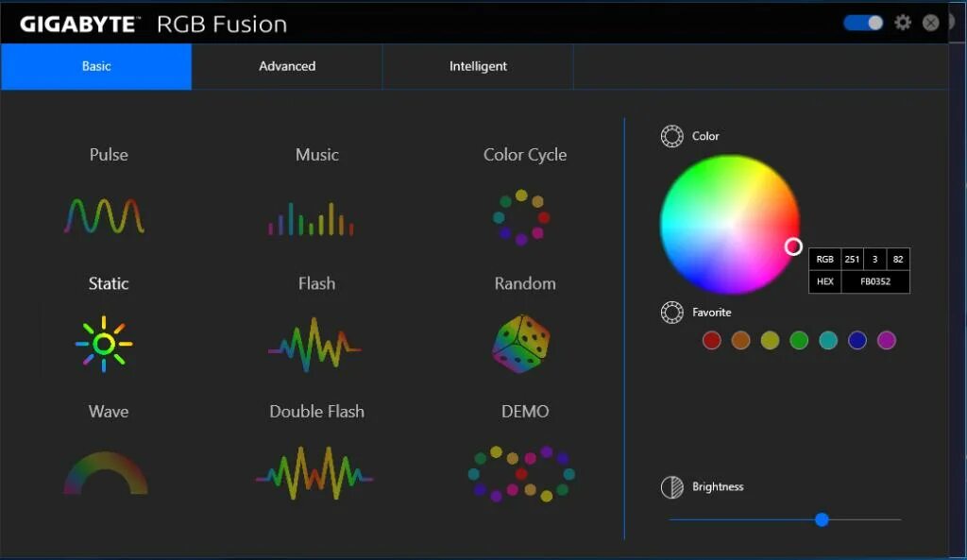Image resolution: width=967 pixels, height=560 pixels.
Task: Click the Flash mode label
Action: tap(317, 283)
